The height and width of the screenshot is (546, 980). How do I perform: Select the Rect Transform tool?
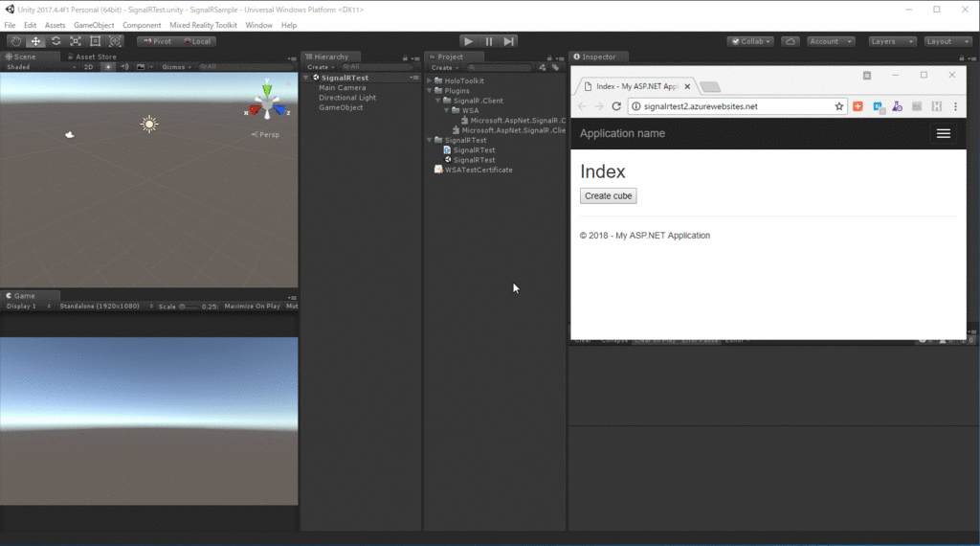(96, 41)
